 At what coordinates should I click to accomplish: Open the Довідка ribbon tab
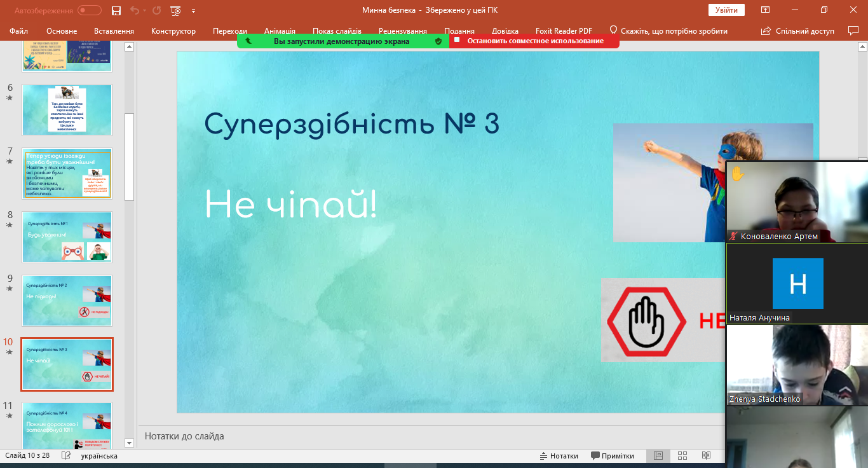pos(505,31)
